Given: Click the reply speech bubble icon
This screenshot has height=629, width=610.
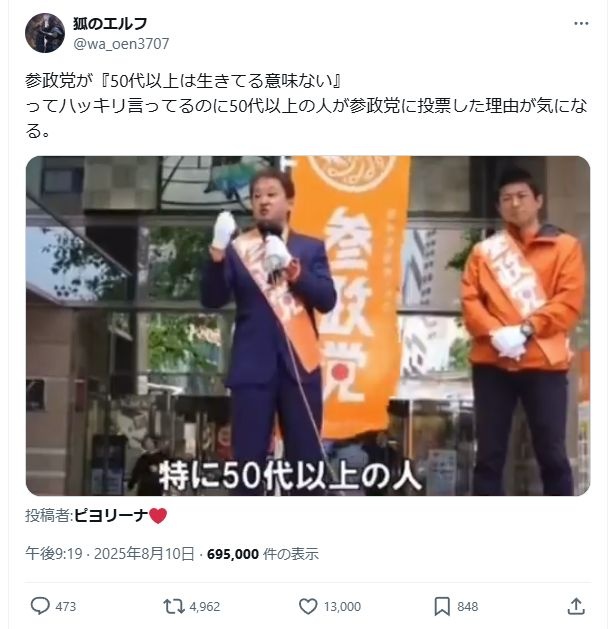Looking at the screenshot, I should 40,606.
